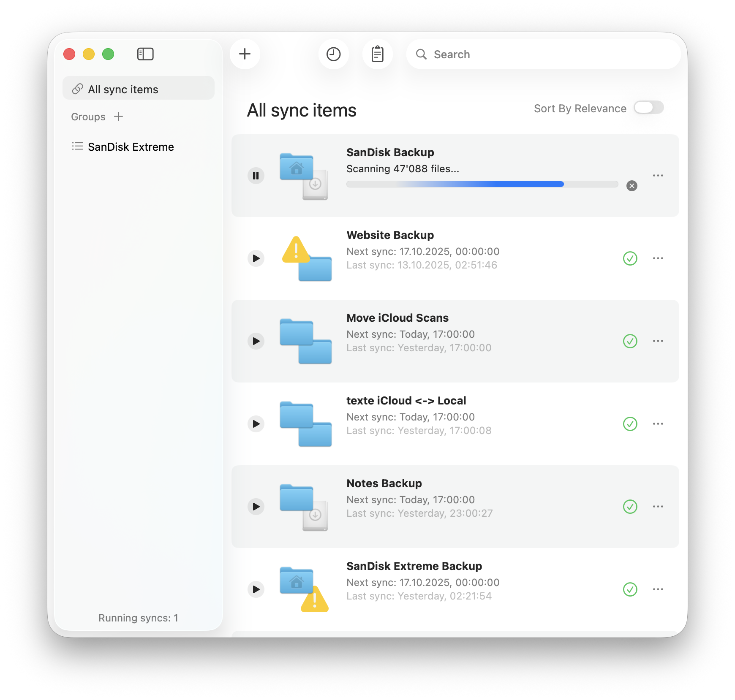Add a new group with plus
Screen dimensions: 735x700
click(119, 117)
